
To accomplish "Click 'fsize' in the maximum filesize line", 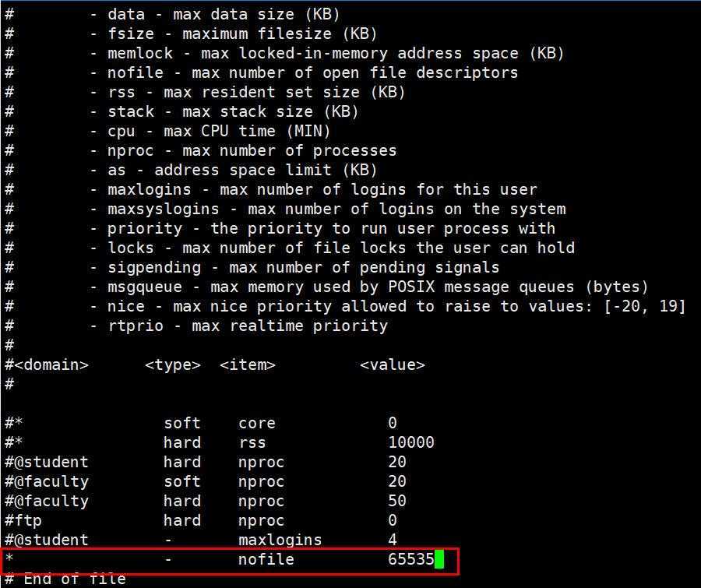I will click(x=131, y=33).
